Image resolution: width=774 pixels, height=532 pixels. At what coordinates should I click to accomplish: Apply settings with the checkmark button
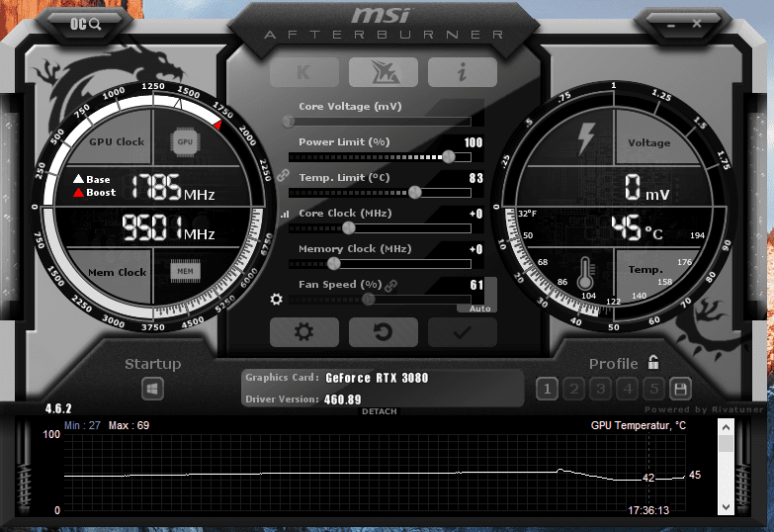coord(463,332)
